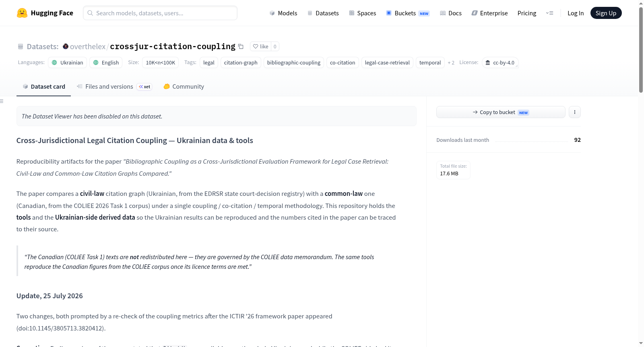Open the Enterprise page
This screenshot has width=644, height=347.
489,13
